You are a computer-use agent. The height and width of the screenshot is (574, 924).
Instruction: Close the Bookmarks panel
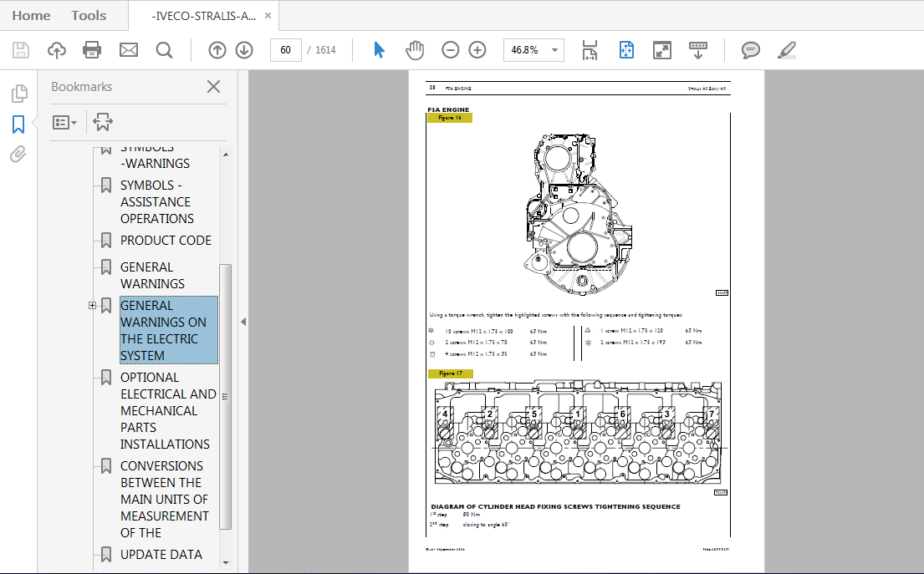pyautogui.click(x=213, y=87)
